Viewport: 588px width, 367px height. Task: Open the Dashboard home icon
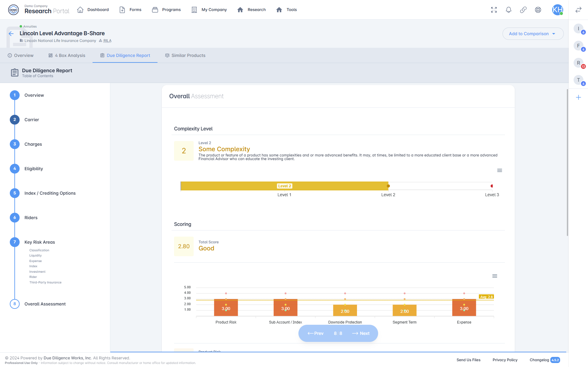[x=80, y=10]
